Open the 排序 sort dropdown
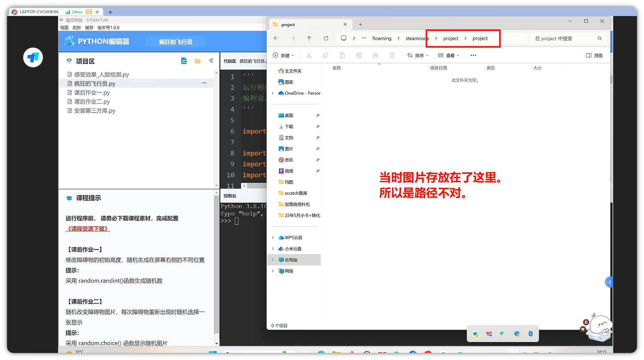 pyautogui.click(x=417, y=56)
